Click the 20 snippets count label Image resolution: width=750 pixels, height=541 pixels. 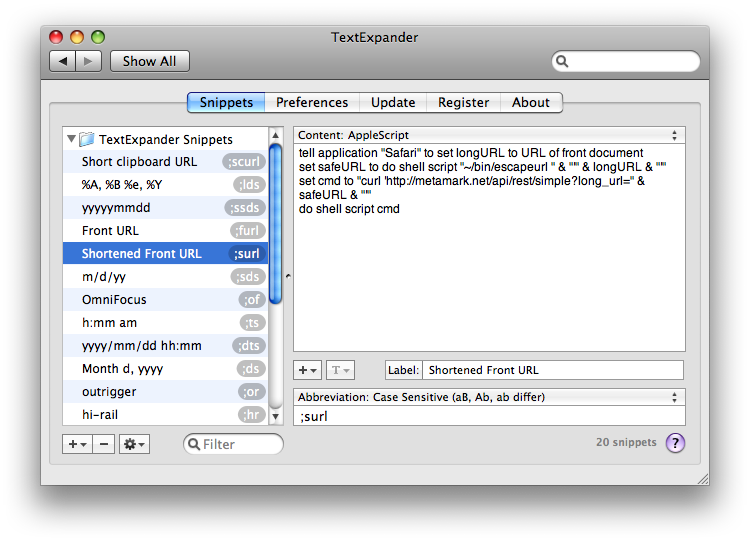tap(626, 442)
